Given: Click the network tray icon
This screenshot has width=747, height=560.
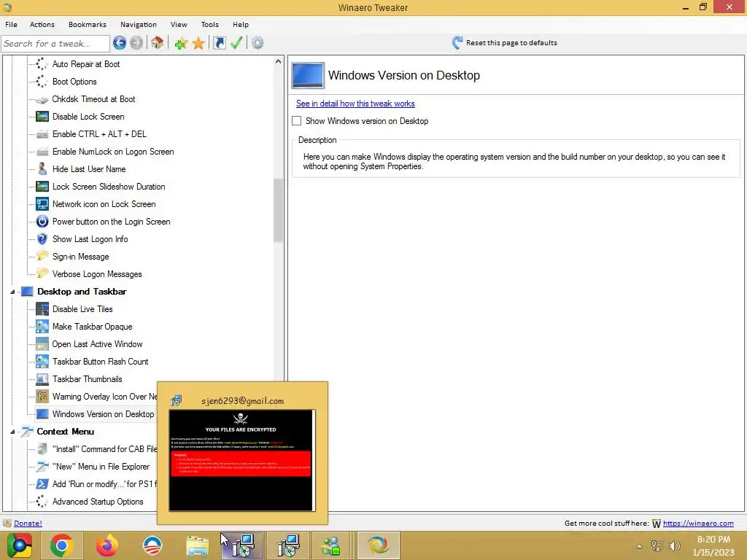Looking at the screenshot, I should coord(657,546).
